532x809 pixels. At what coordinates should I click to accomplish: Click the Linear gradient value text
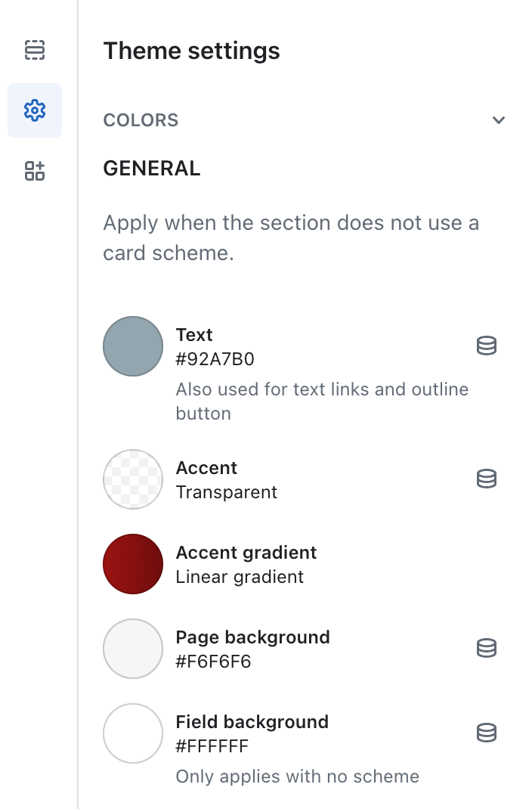[x=240, y=577]
